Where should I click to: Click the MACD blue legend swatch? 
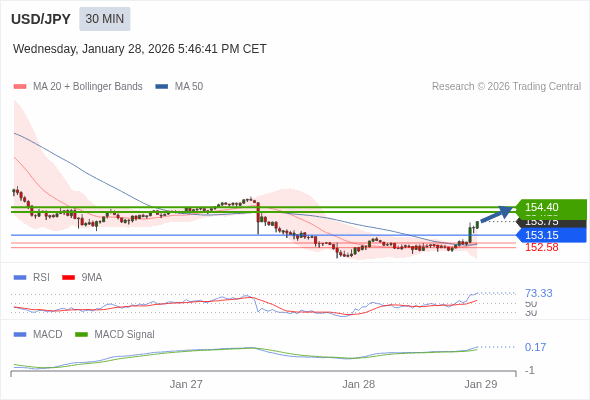point(20,335)
